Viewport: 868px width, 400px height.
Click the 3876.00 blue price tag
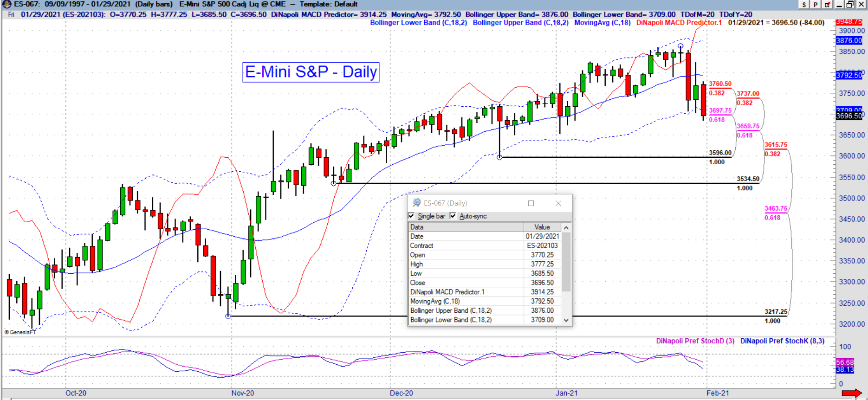849,40
